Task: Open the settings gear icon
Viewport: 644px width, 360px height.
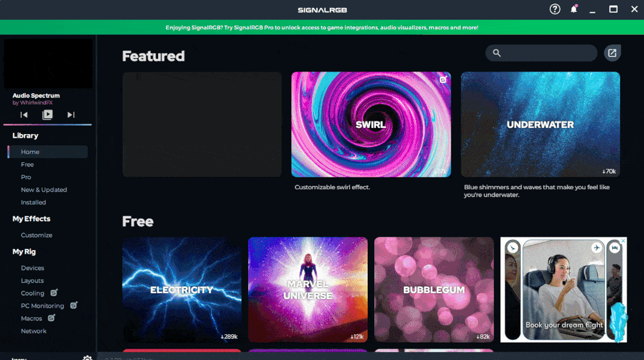Action: click(x=87, y=358)
